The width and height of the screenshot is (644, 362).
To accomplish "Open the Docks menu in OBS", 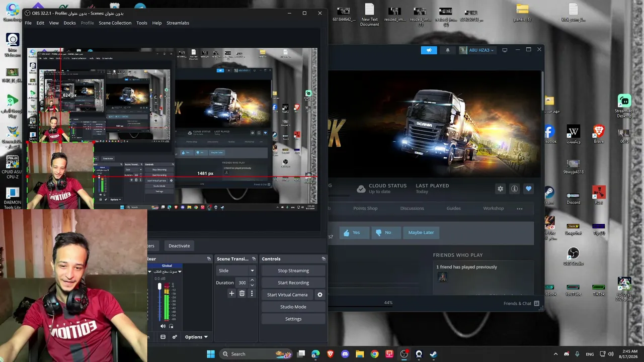I will click(x=69, y=23).
